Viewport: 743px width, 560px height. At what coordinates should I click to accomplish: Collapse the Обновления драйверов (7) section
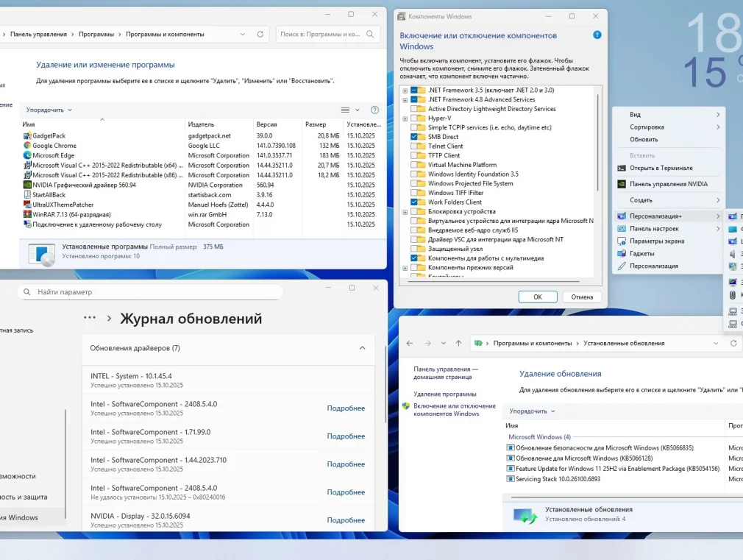tap(362, 348)
